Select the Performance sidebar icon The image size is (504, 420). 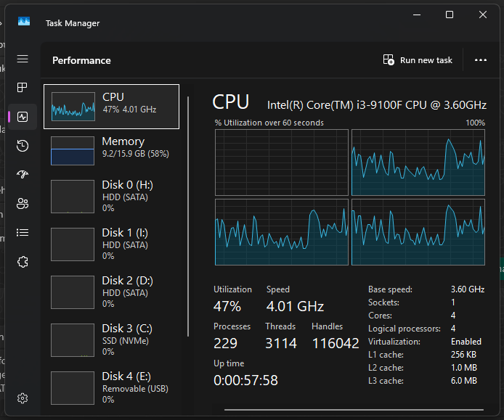pos(23,117)
